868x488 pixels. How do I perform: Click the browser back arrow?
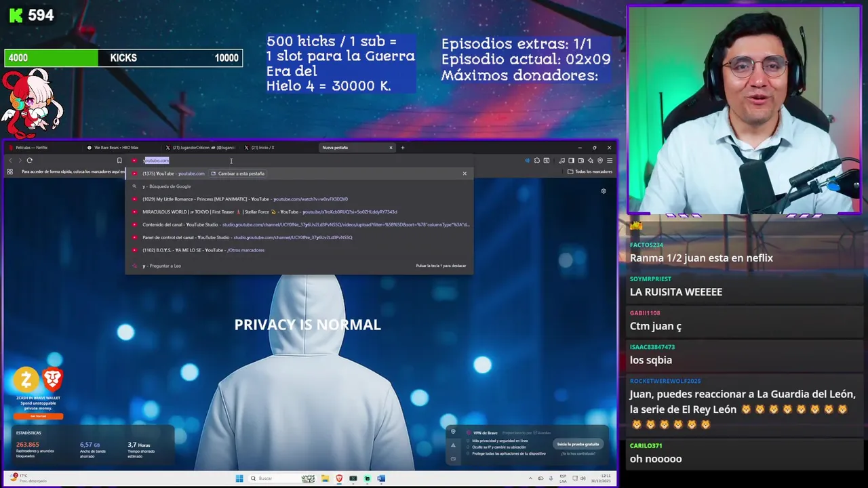click(x=10, y=161)
